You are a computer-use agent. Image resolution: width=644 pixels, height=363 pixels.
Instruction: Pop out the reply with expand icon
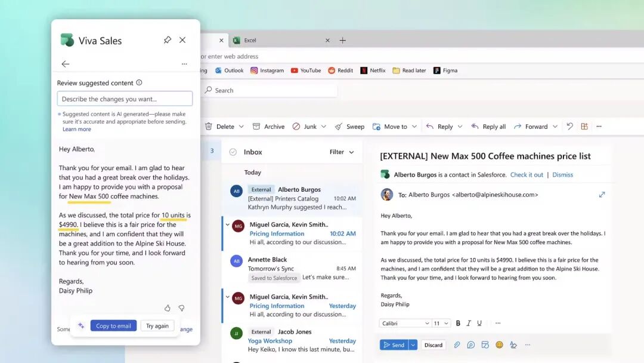602,195
